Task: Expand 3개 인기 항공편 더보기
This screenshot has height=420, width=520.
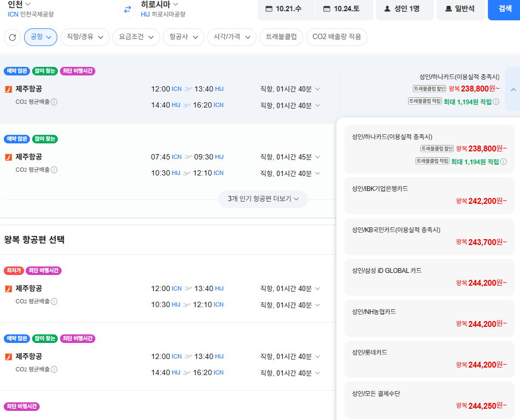Action: 263,198
